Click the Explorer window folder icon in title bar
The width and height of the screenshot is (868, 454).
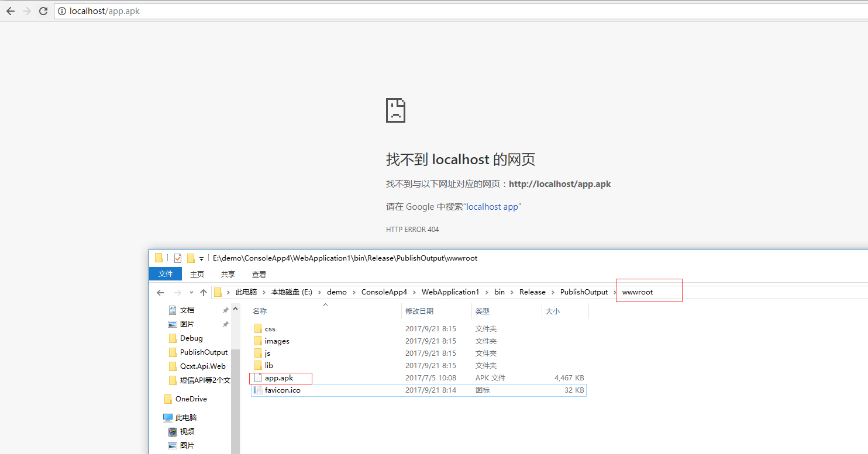point(159,258)
